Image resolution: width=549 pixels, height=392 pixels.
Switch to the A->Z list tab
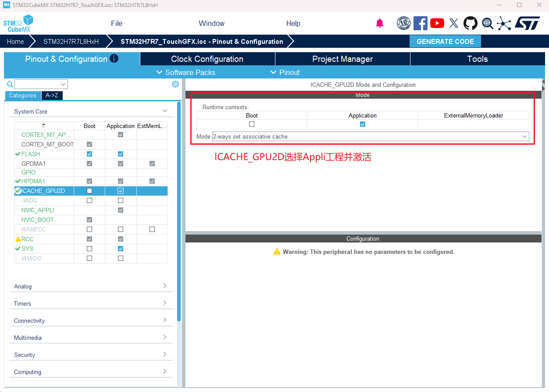[52, 95]
